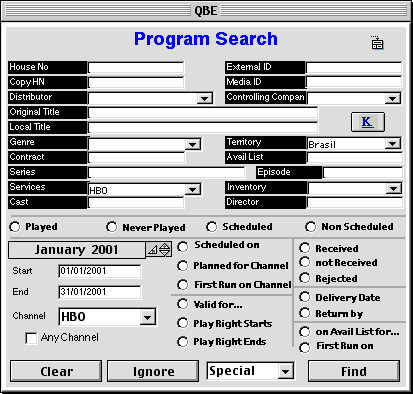Click the Director input field

pos(354,203)
